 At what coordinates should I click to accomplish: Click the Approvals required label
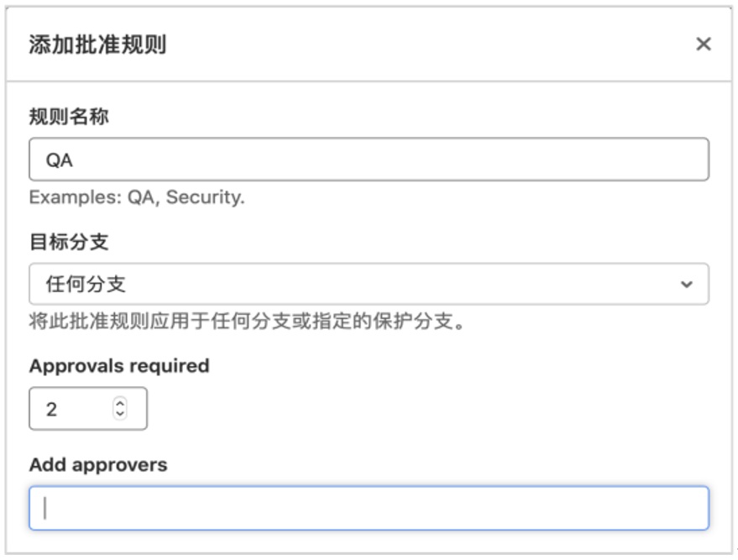(119, 366)
